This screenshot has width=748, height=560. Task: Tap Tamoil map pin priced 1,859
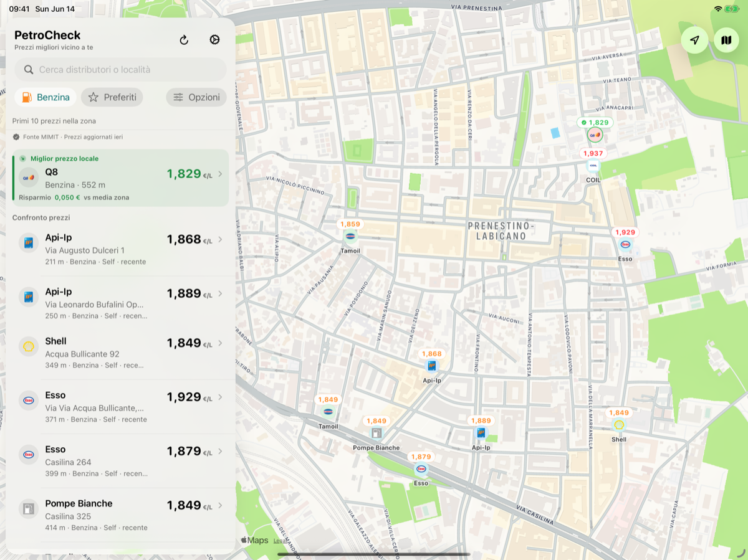[350, 236]
